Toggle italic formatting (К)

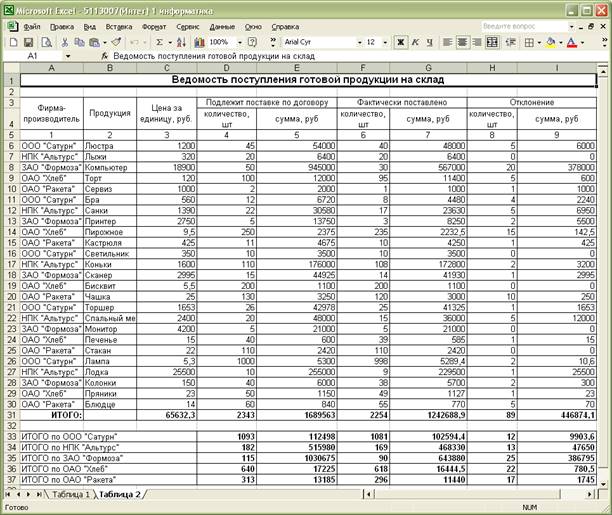click(x=415, y=42)
